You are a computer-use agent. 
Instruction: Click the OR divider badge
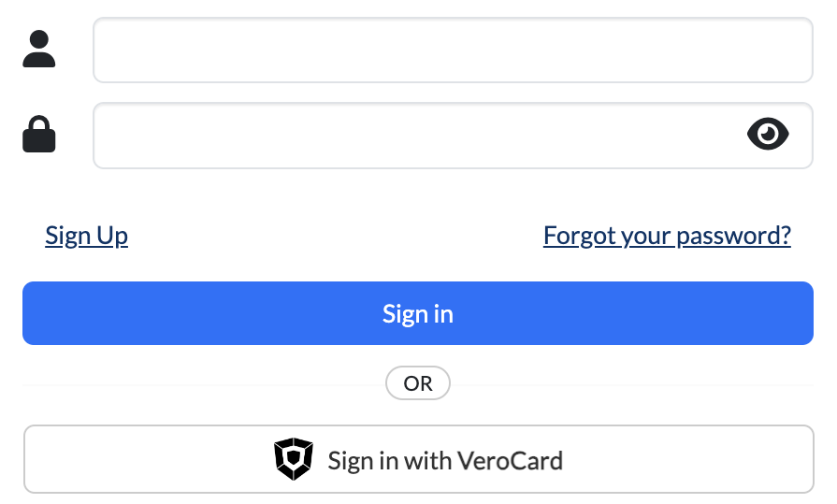click(418, 383)
